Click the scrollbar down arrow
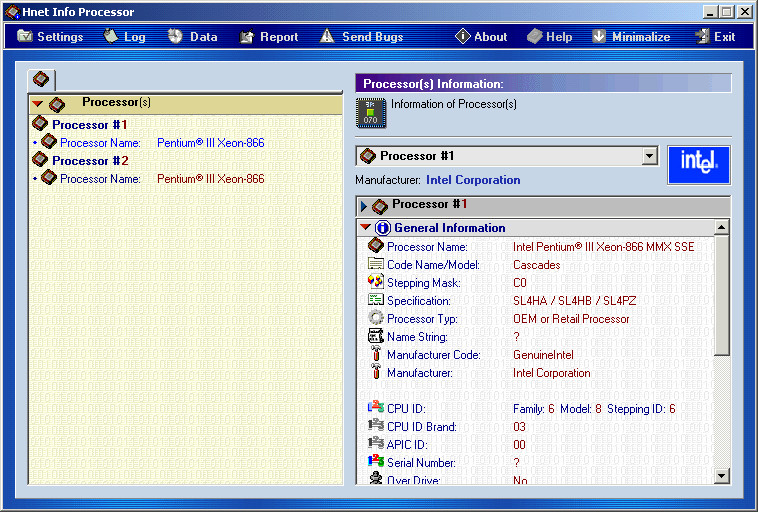758x512 pixels. [721, 476]
